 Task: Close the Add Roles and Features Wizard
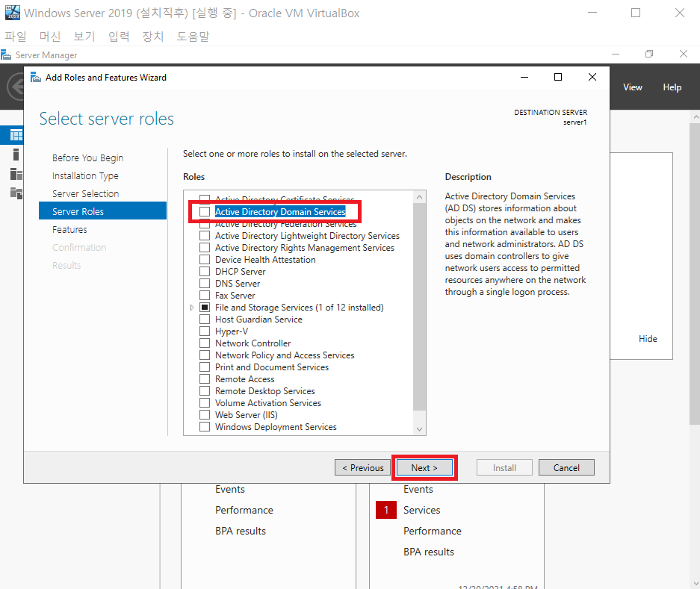(x=592, y=77)
